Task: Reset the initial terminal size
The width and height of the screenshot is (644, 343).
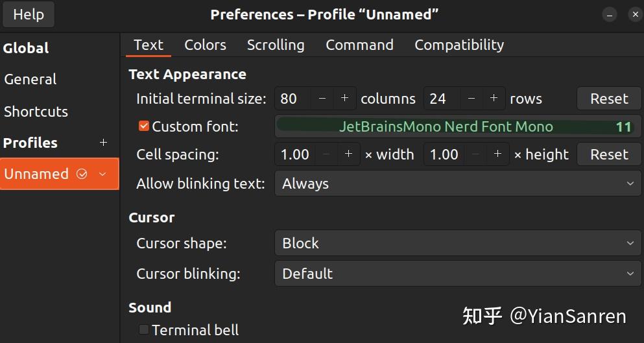Action: [x=608, y=99]
